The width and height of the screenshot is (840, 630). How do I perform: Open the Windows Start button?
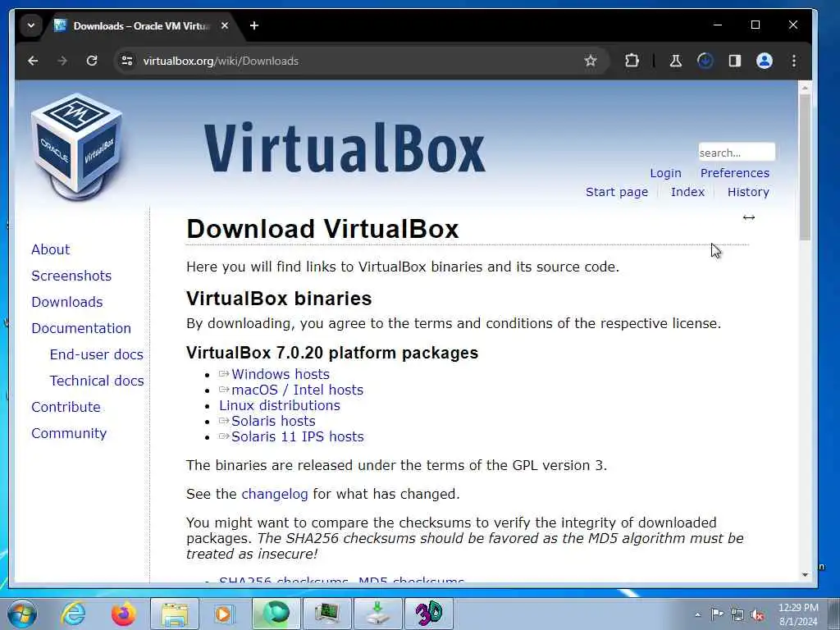pyautogui.click(x=22, y=614)
